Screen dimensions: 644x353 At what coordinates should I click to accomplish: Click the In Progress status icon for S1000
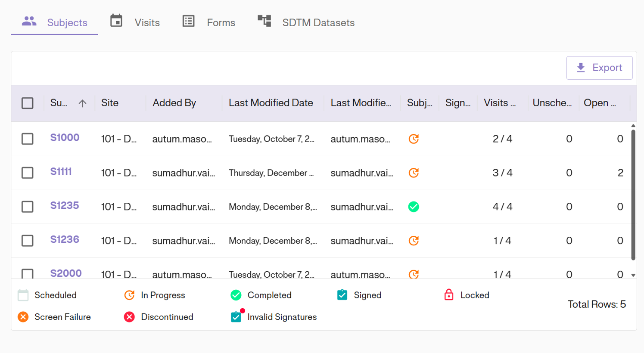click(414, 139)
